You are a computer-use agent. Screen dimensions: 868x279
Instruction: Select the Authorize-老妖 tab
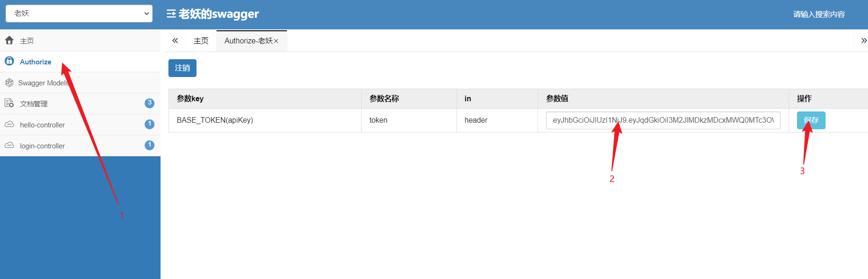click(248, 41)
